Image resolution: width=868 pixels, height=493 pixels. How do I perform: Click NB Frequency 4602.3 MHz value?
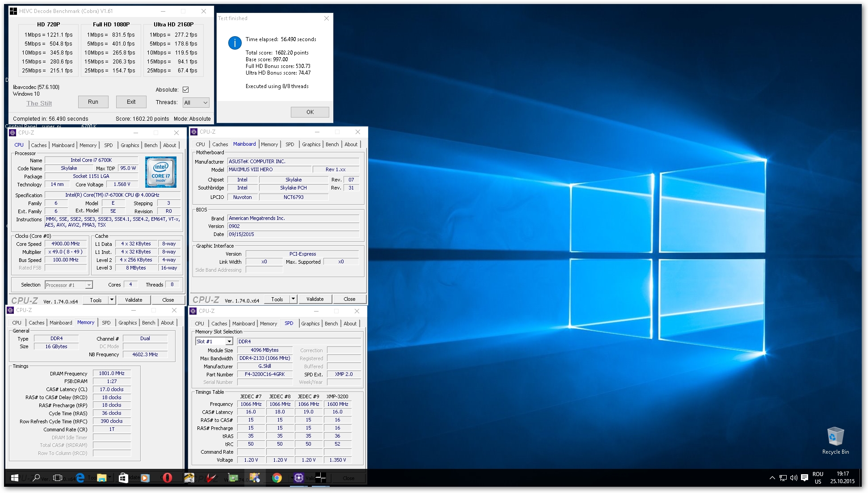145,354
